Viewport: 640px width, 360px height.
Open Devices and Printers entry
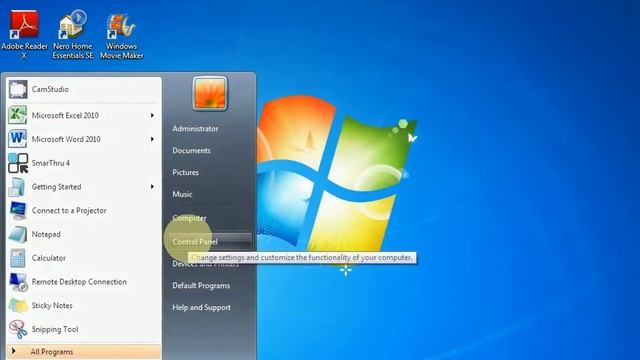click(x=205, y=264)
